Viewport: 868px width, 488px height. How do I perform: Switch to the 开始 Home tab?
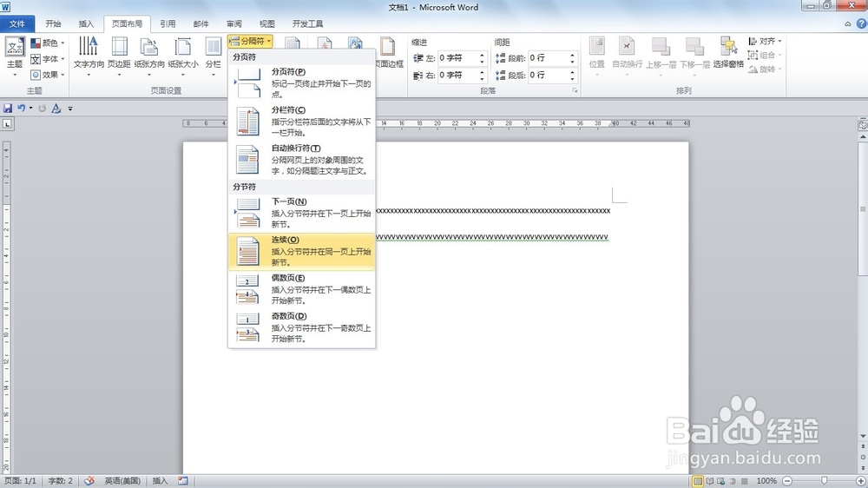[53, 23]
